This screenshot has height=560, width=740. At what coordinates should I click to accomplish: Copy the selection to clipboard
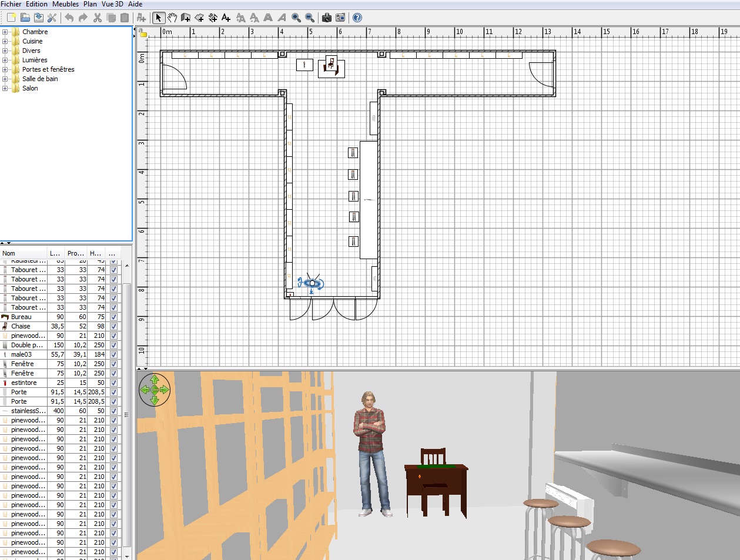(111, 18)
